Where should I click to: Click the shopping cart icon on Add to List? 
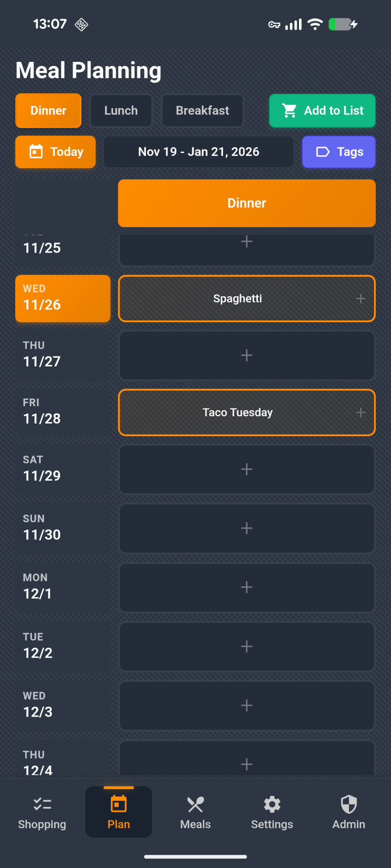(x=289, y=111)
